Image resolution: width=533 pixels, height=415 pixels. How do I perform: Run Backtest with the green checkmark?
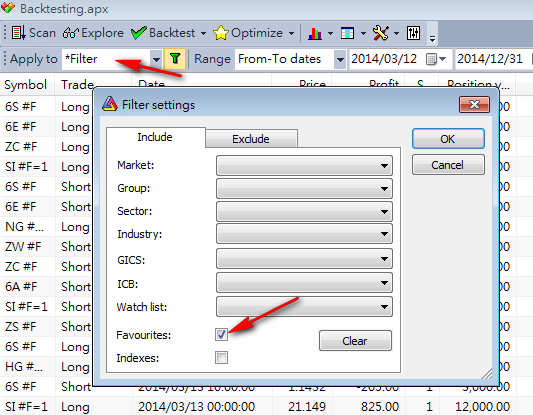(x=163, y=33)
